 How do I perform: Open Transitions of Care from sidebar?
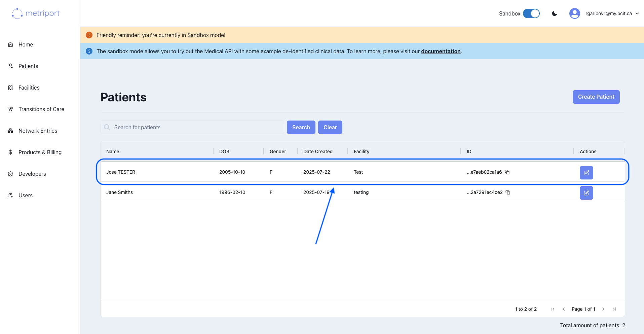10,109
